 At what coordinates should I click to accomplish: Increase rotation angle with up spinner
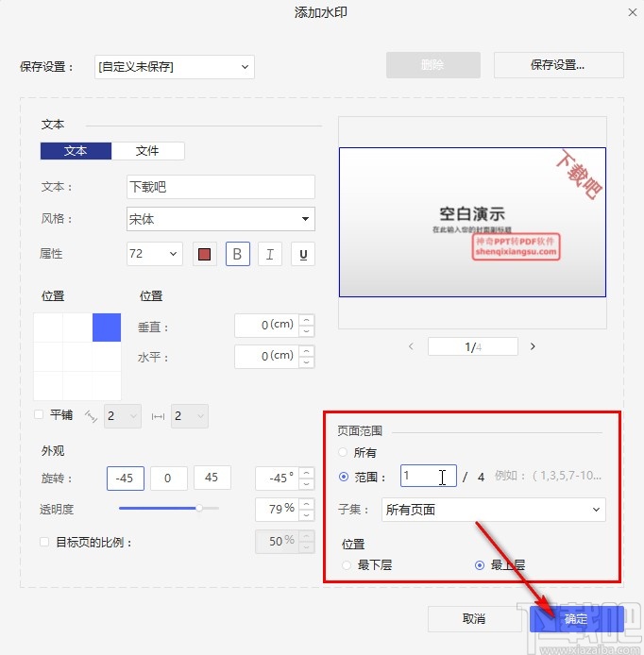(x=307, y=473)
